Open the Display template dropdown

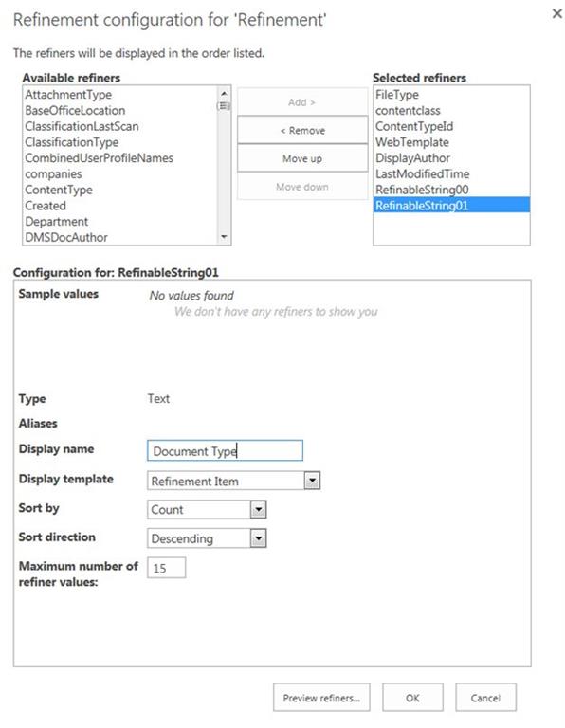pyautogui.click(x=233, y=481)
